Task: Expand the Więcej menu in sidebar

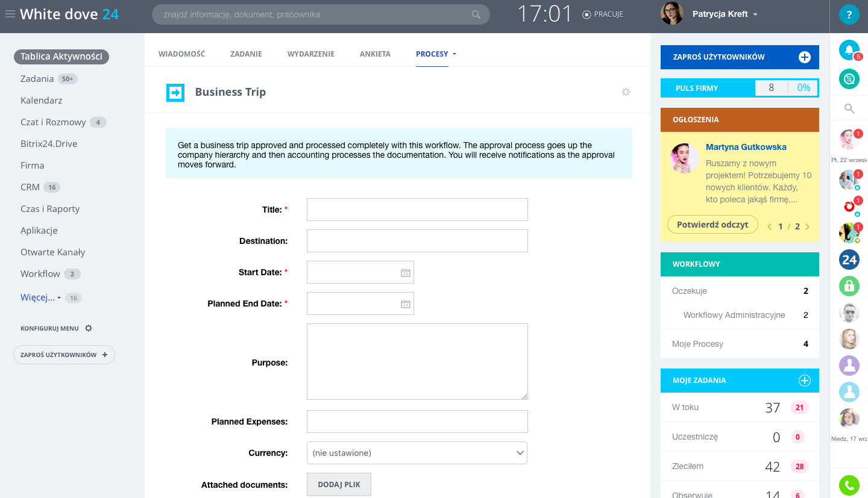Action: point(40,297)
